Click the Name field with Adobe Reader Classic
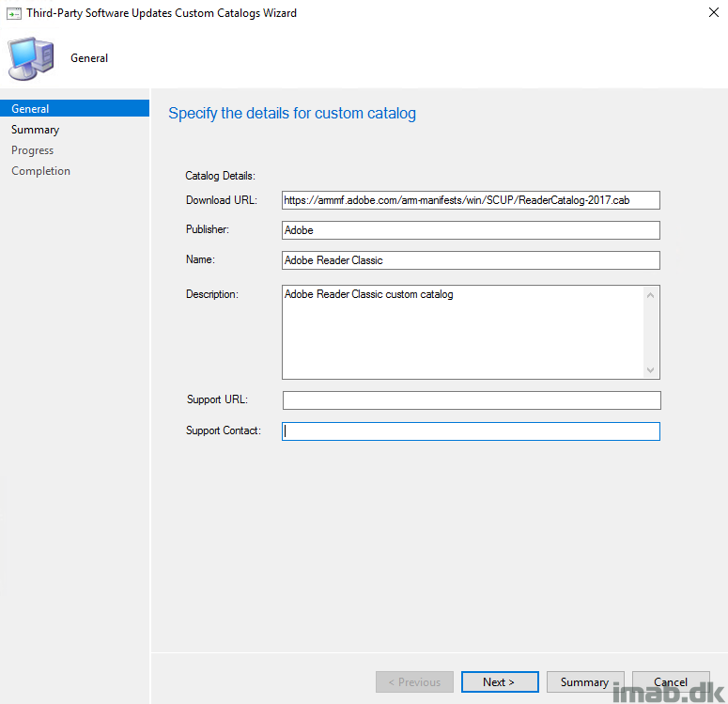The height and width of the screenshot is (704, 728). tap(471, 260)
